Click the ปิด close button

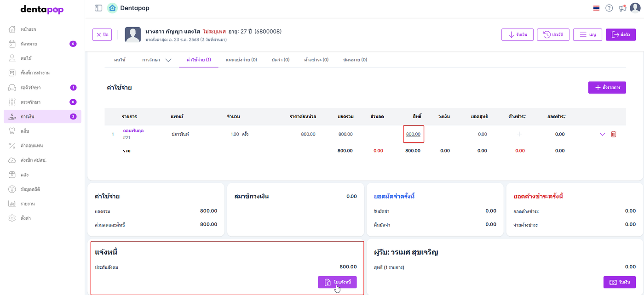pyautogui.click(x=102, y=35)
